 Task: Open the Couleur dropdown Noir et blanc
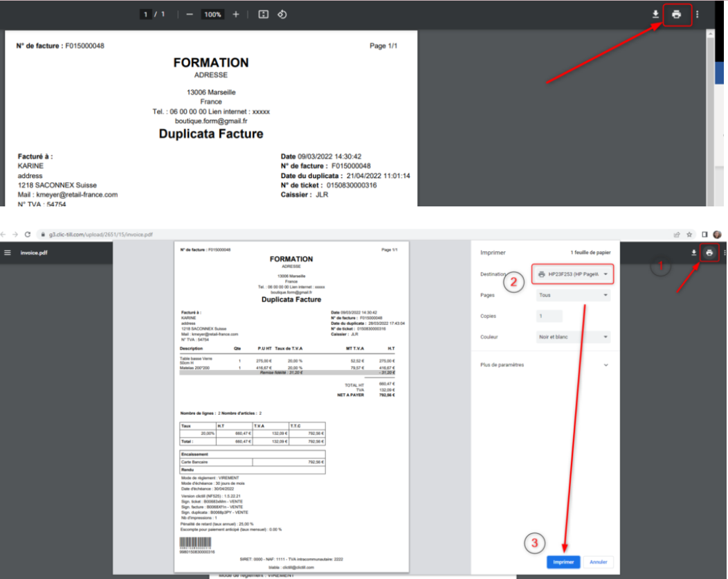pyautogui.click(x=573, y=337)
